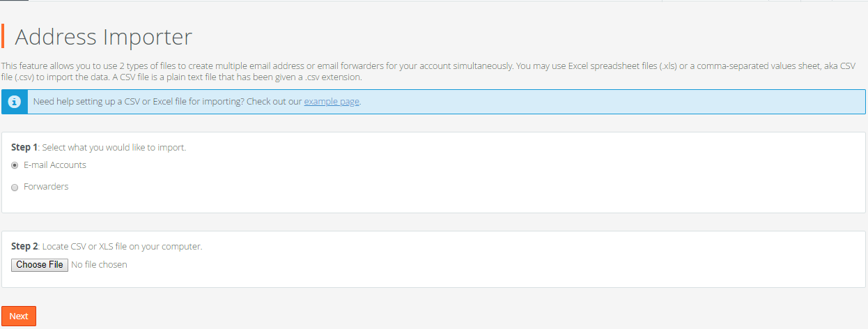Select the Forwarders radio button

[15, 188]
